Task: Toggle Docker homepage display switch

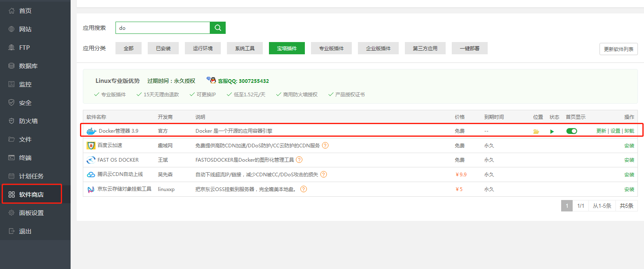Action: pos(572,131)
